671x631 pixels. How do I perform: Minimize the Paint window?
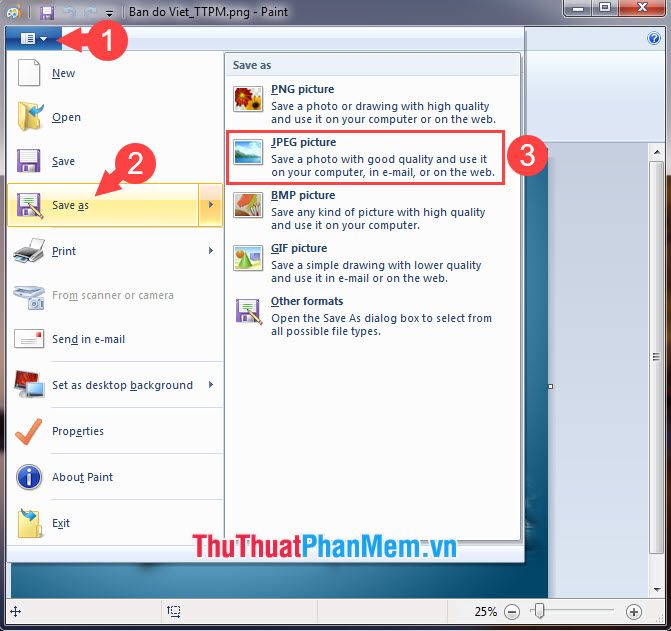pyautogui.click(x=578, y=8)
